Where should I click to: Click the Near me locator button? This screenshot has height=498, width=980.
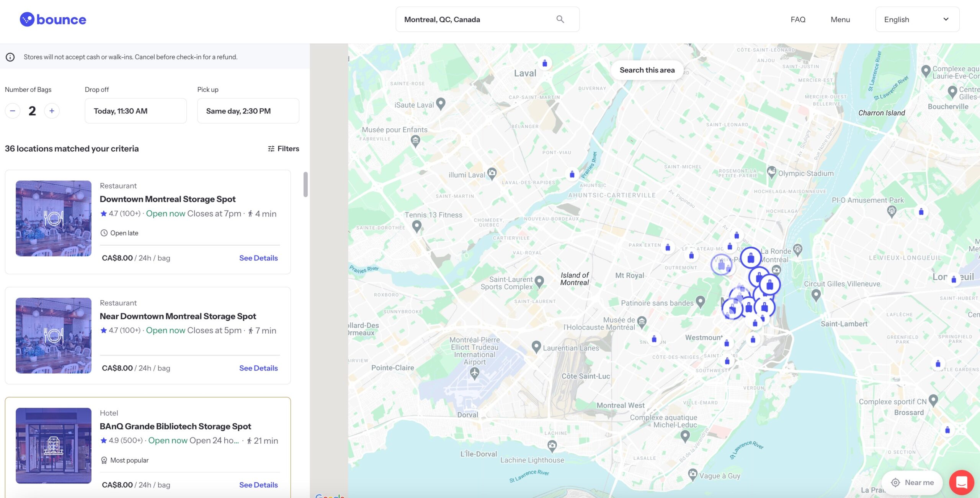912,483
